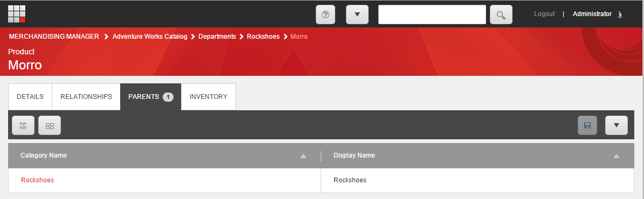This screenshot has height=199, width=644.
Task: Switch to the Inventory tab
Action: click(x=208, y=97)
